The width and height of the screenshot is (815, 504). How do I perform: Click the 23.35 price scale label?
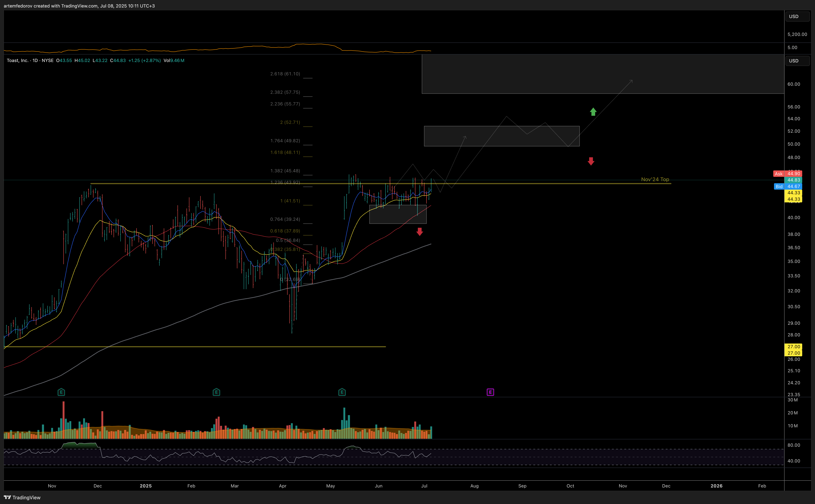(x=794, y=394)
